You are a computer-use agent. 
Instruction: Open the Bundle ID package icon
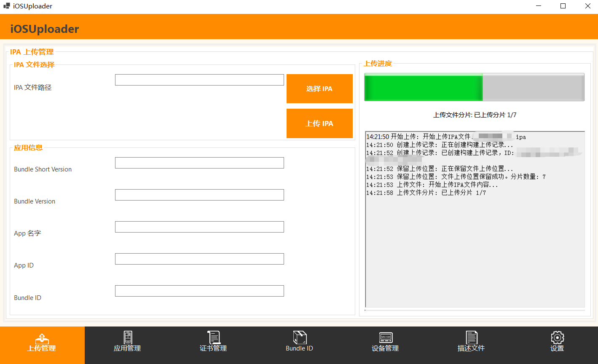tap(299, 337)
